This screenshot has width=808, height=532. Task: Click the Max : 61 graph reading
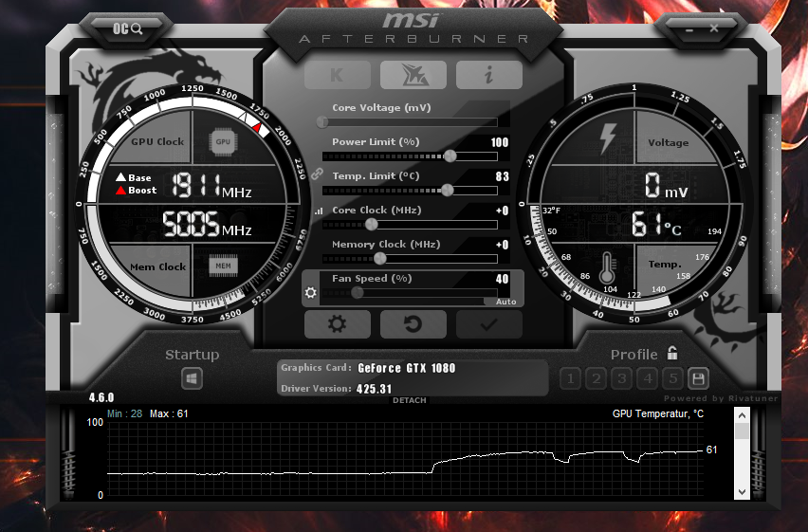[x=169, y=413]
